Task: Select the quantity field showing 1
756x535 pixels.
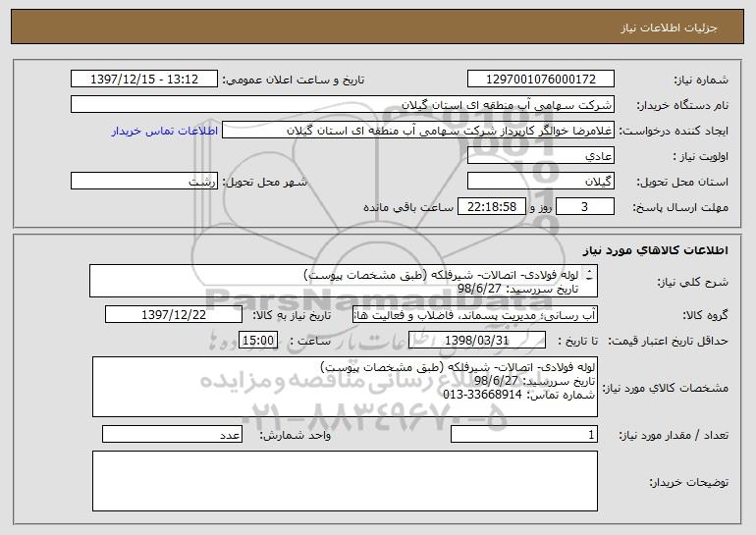Action: [x=524, y=434]
